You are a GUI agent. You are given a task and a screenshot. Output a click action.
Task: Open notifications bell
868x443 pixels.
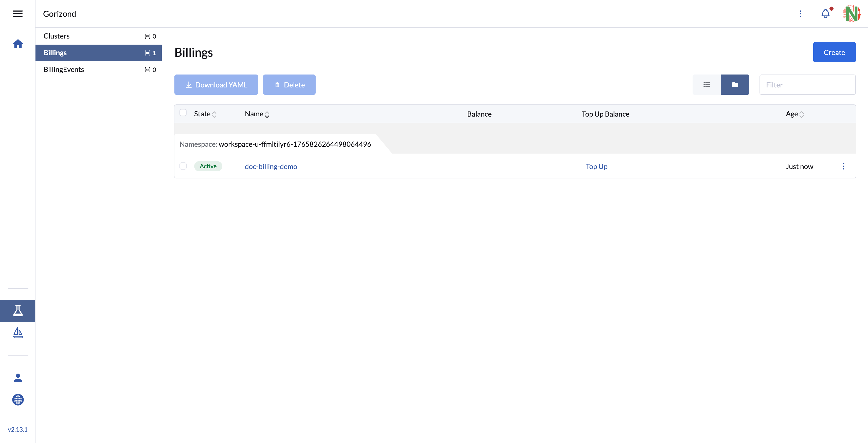pyautogui.click(x=825, y=14)
